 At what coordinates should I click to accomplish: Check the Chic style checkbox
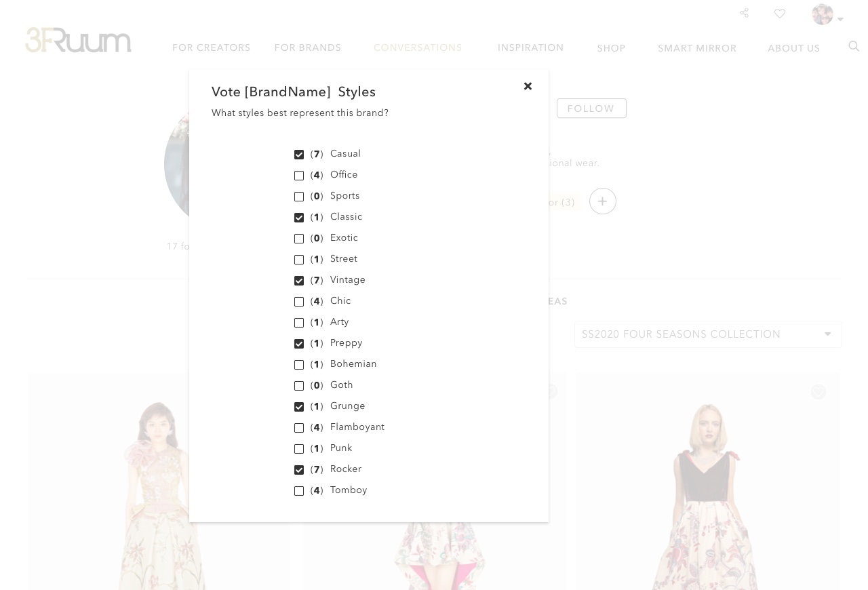coord(299,302)
